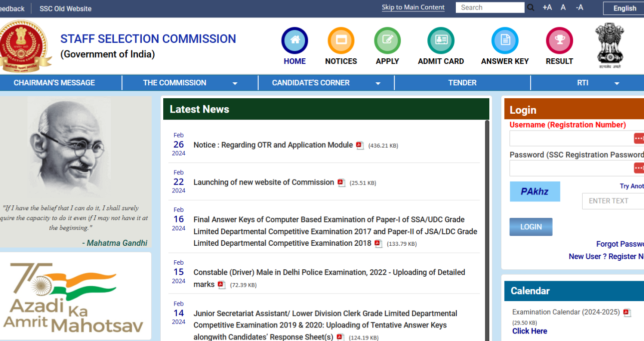Open Constable (Driver) Male in Delhi Police news
The image size is (644, 341).
coord(329,278)
